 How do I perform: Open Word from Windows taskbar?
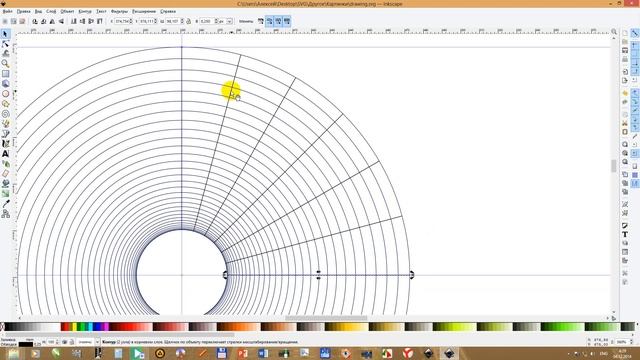pyautogui.click(x=263, y=353)
